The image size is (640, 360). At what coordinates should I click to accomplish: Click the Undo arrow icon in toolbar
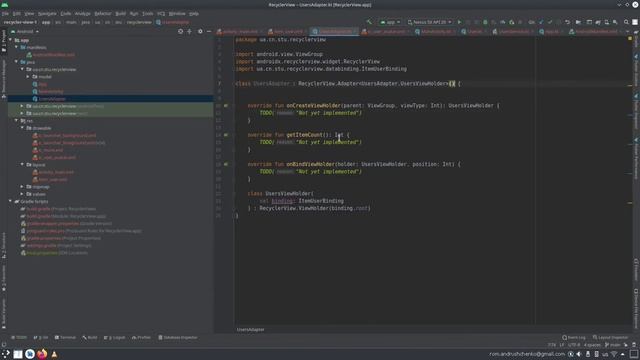tap(567, 22)
